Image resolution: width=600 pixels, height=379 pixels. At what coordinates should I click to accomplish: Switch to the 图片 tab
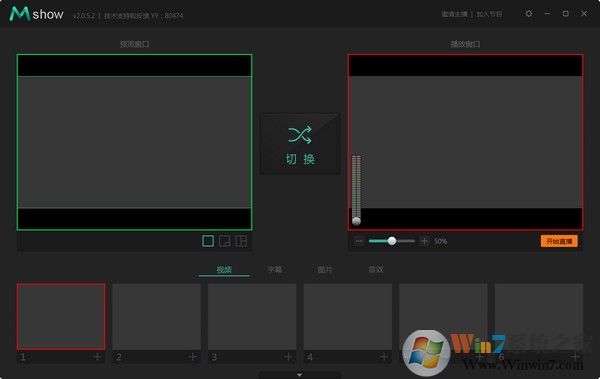(325, 270)
